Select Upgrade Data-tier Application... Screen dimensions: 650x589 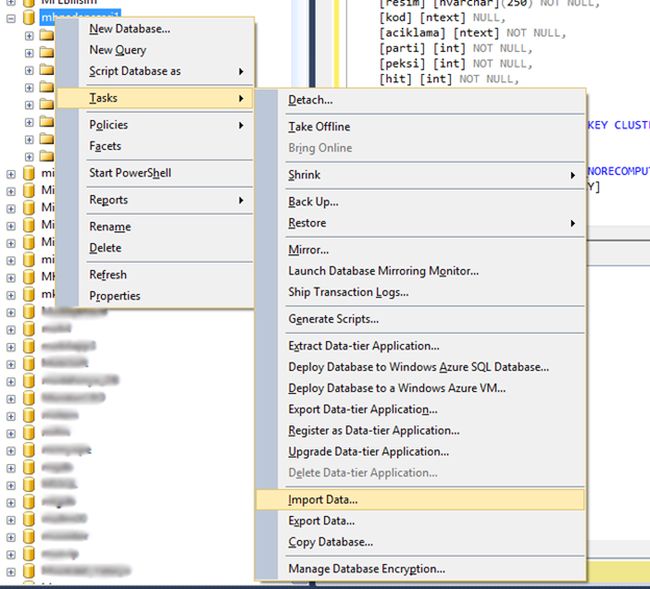click(x=420, y=452)
